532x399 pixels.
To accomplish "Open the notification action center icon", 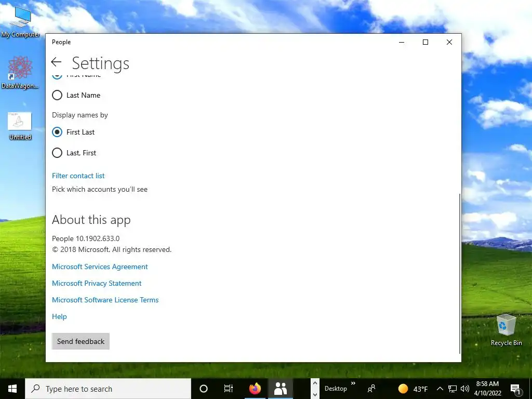I will coord(516,389).
